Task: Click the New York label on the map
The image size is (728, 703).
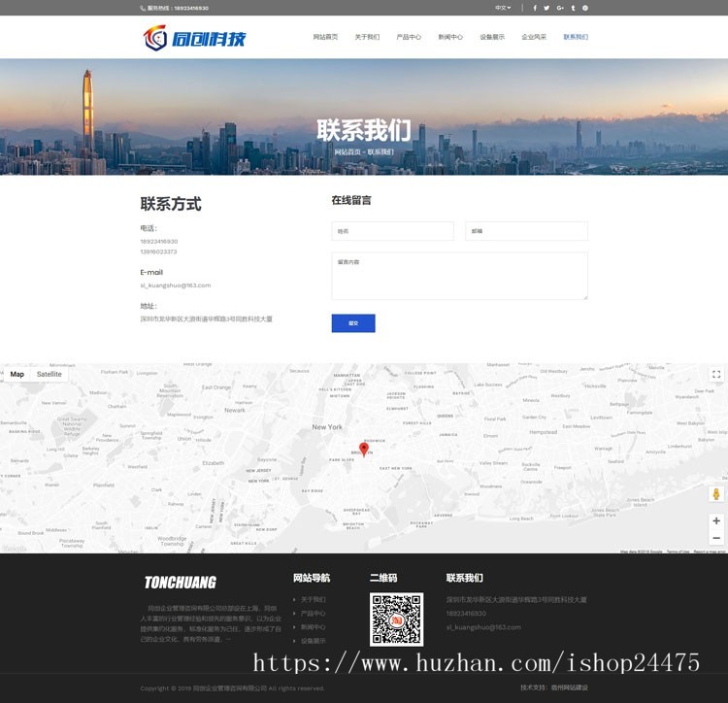Action: 327,427
